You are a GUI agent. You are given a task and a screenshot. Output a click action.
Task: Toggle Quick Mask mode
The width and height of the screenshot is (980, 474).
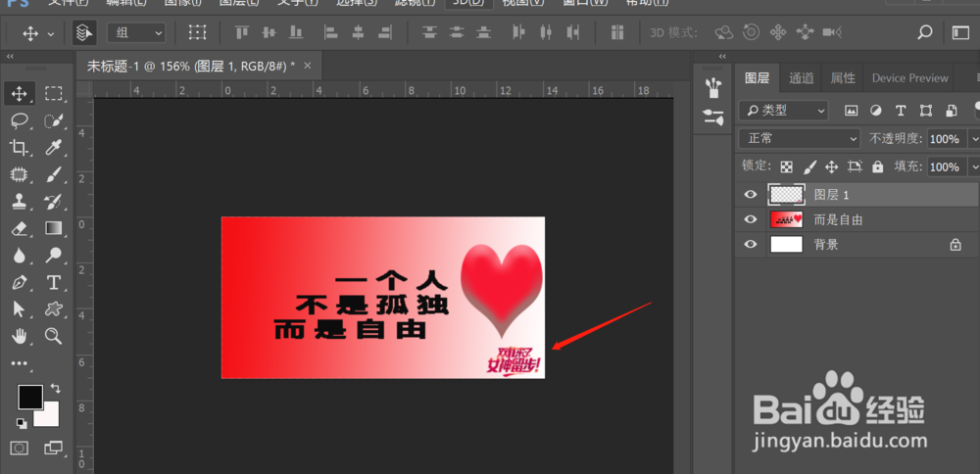[19, 448]
